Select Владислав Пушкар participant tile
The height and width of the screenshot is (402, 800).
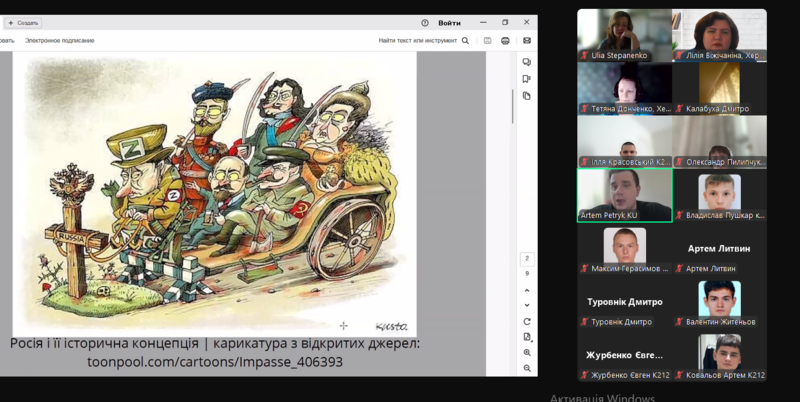coord(719,195)
